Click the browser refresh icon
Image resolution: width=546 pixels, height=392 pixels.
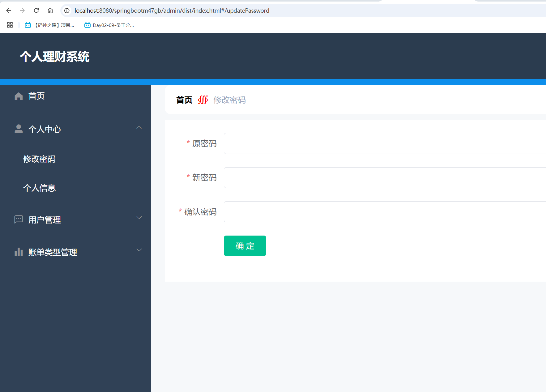tap(36, 10)
